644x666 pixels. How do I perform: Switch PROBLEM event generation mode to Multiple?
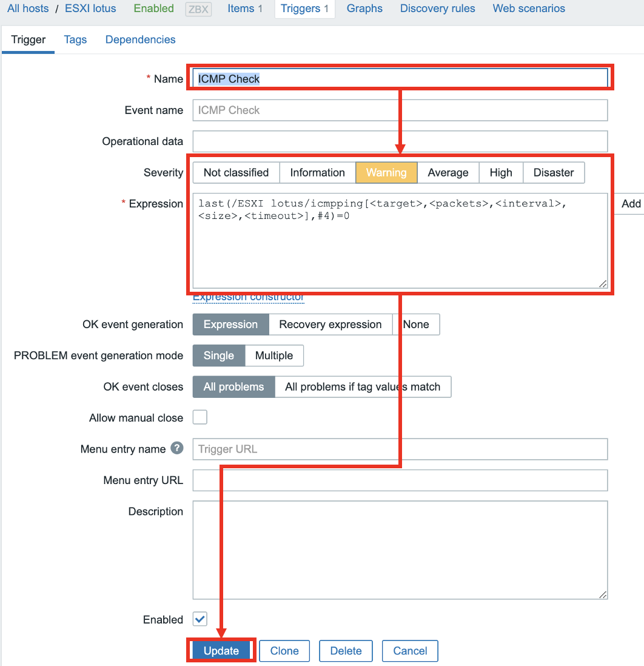point(273,355)
